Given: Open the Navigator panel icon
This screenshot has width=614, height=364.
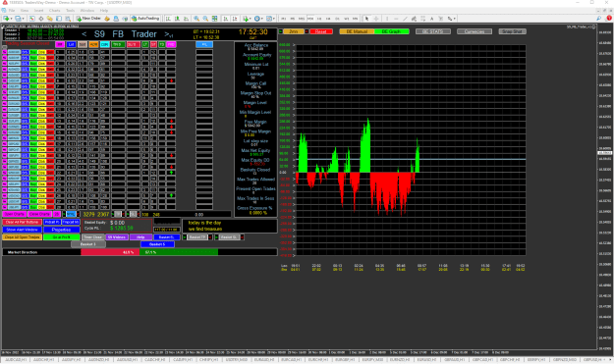Looking at the screenshot, I should tap(50, 19).
